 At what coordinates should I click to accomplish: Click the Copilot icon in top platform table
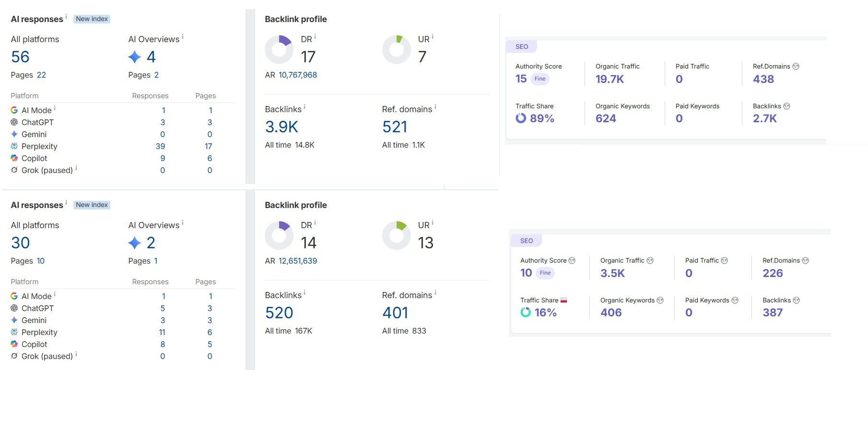tap(14, 158)
